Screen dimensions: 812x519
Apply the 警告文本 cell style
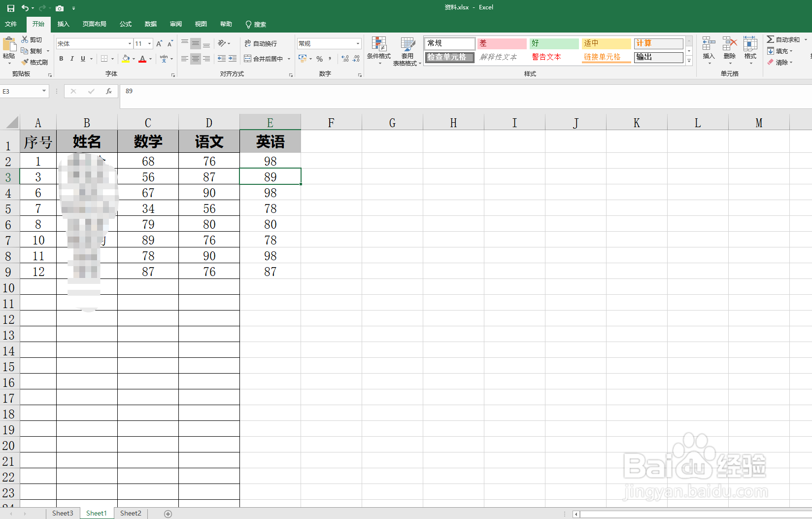click(554, 57)
